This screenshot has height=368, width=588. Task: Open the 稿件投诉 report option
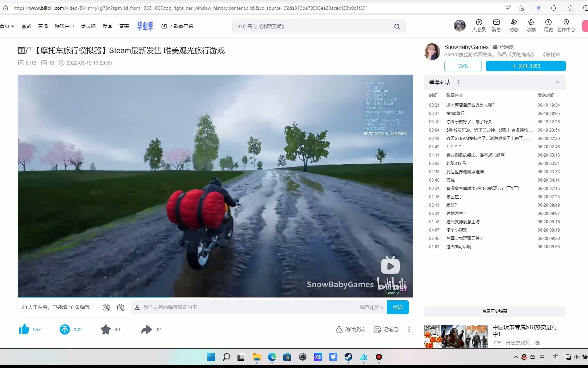tap(350, 329)
